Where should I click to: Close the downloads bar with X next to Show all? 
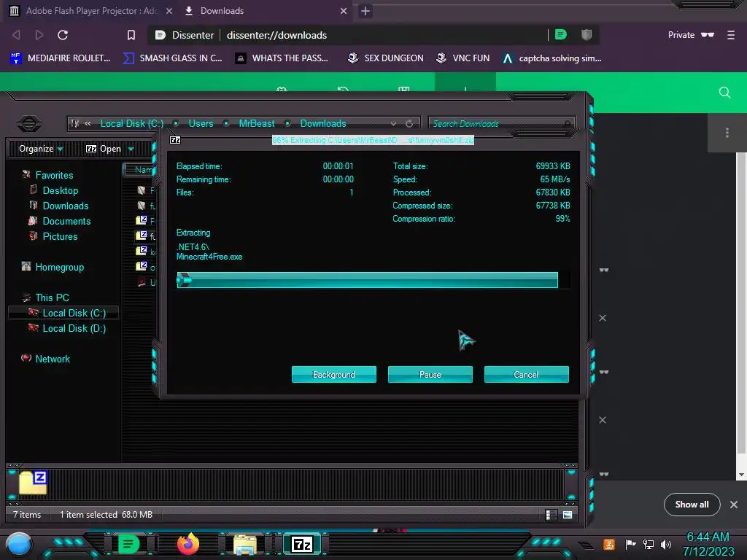pyautogui.click(x=734, y=505)
